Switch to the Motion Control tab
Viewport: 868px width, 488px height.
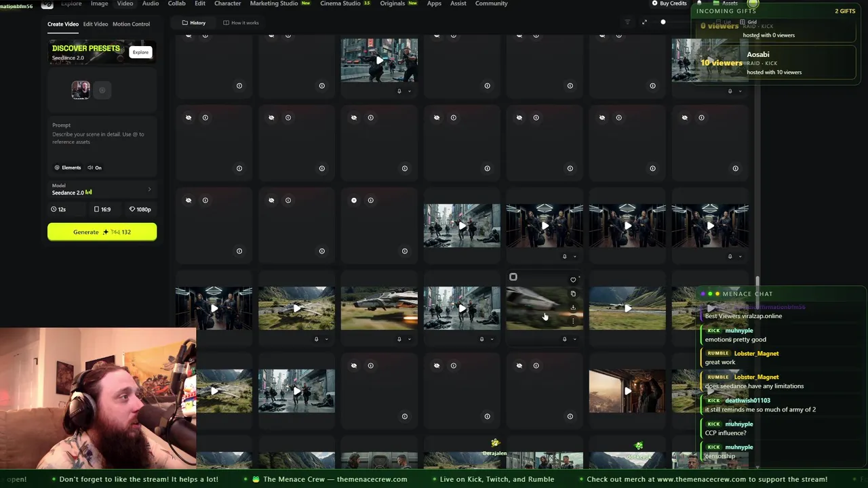(132, 24)
